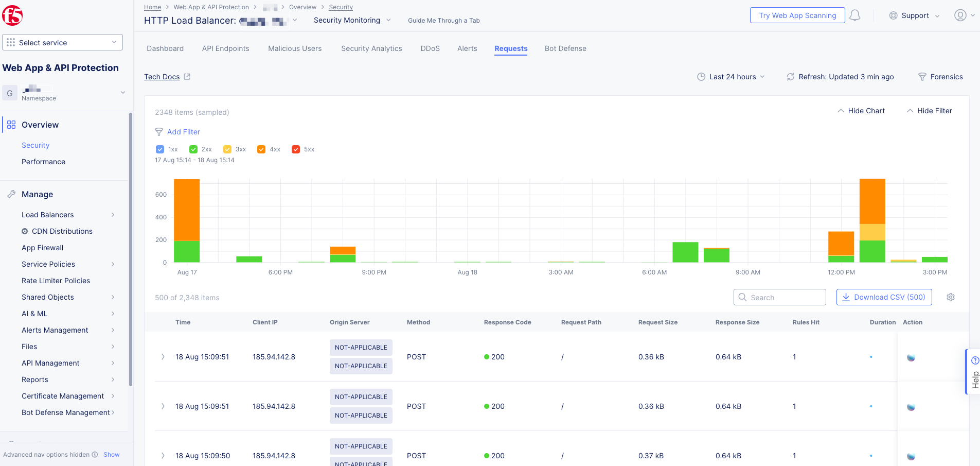The height and width of the screenshot is (466, 980).
Task: Open table column settings gear
Action: click(x=951, y=297)
